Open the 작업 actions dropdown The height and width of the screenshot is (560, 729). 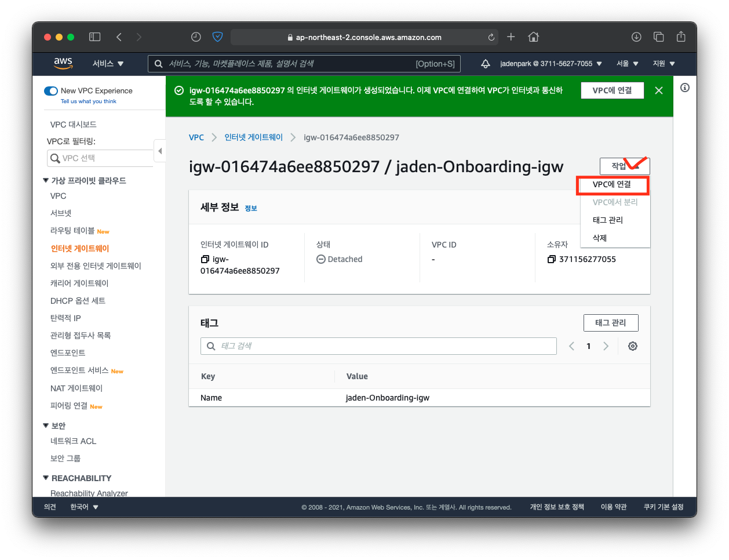(625, 166)
